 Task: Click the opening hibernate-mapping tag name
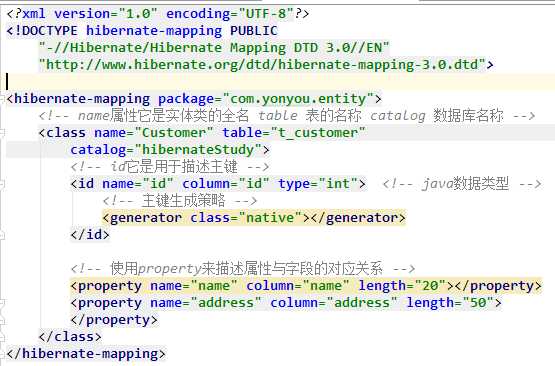pos(82,99)
